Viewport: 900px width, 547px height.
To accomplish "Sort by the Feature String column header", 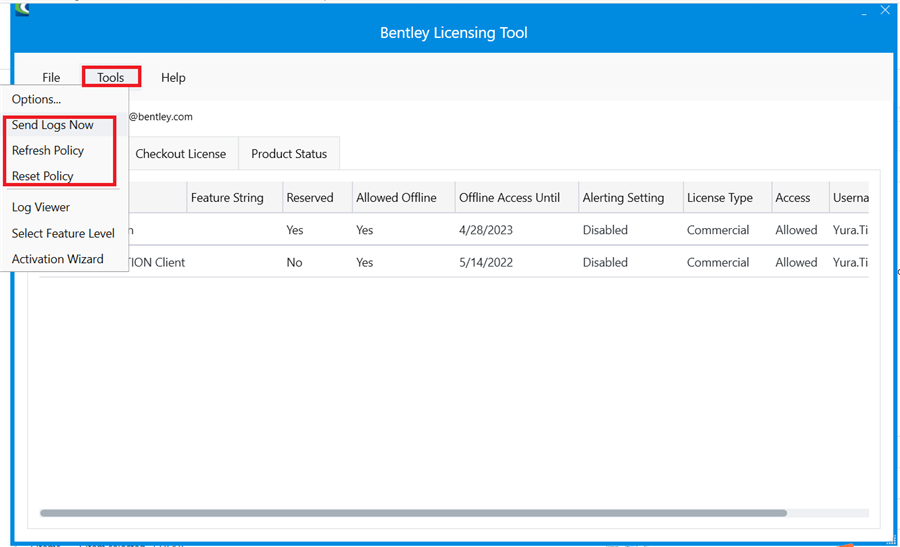I will pos(227,198).
